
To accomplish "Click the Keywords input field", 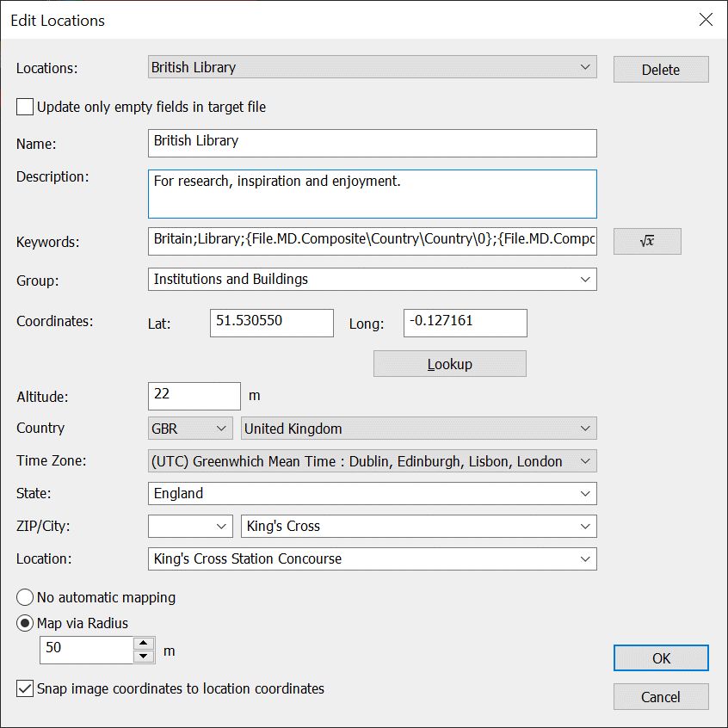I will coord(373,241).
